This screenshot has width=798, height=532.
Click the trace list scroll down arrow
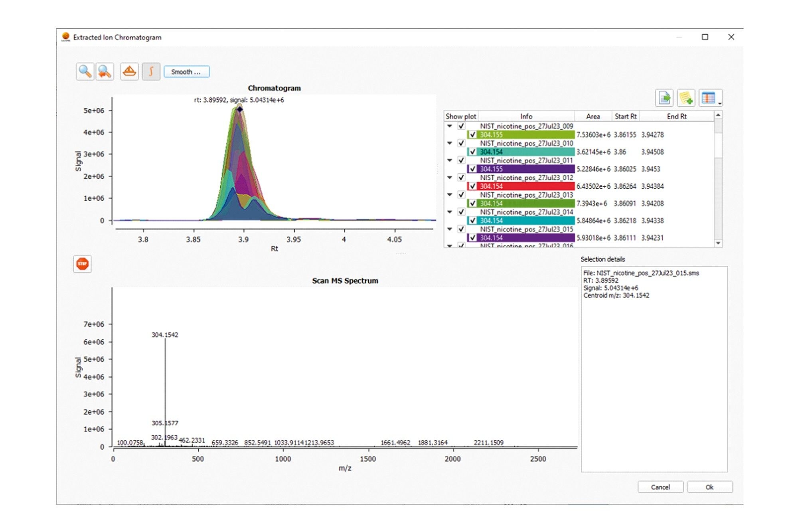[x=718, y=243]
